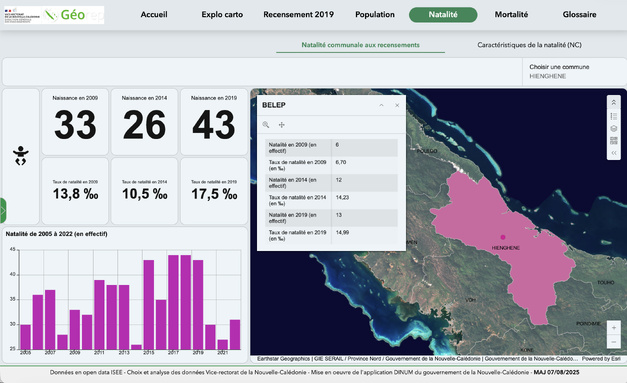Click the magenta dot marker at Hienghène
The height and width of the screenshot is (383, 627).
click(x=503, y=237)
